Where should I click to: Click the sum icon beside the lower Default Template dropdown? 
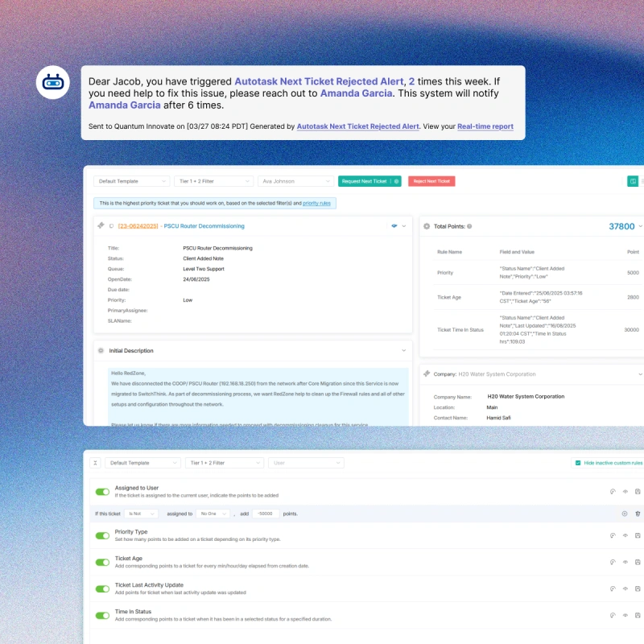tap(95, 463)
